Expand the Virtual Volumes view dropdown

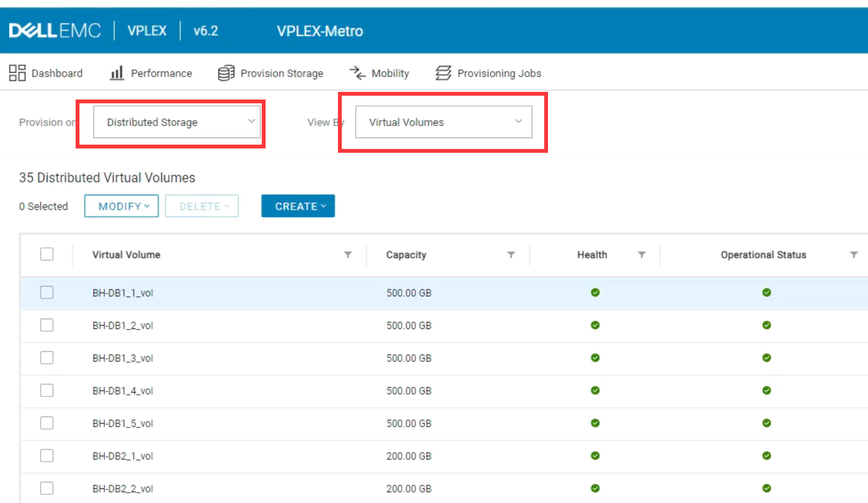[x=444, y=122]
